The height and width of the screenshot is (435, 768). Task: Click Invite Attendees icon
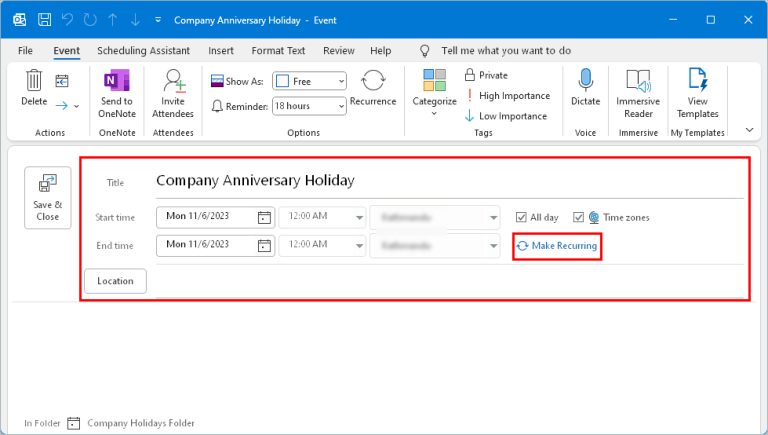[173, 94]
